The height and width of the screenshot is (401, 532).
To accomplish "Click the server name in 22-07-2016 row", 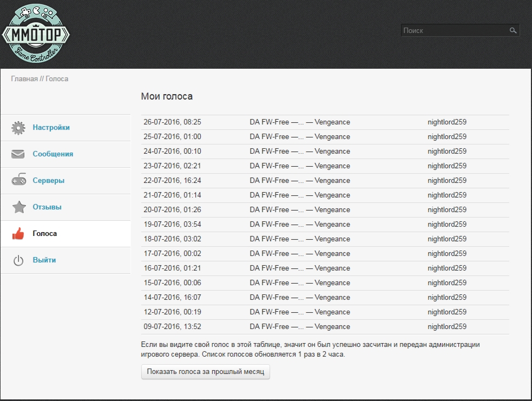I will click(299, 181).
